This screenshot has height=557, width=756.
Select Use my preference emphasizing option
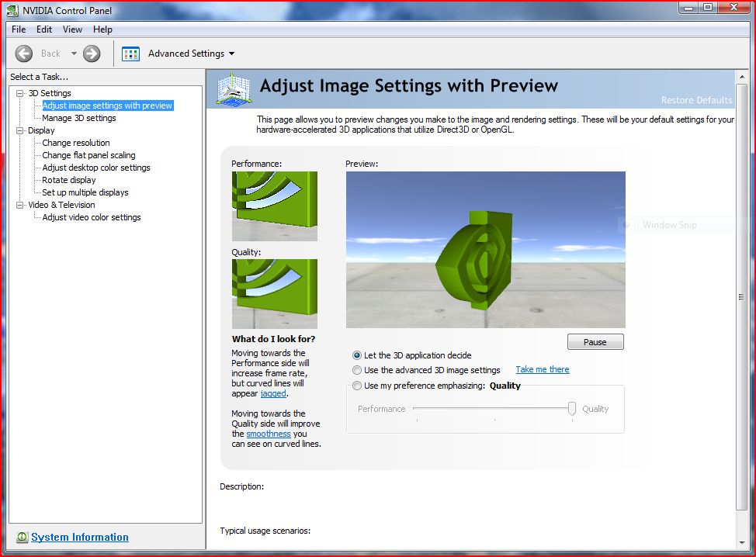click(x=357, y=386)
